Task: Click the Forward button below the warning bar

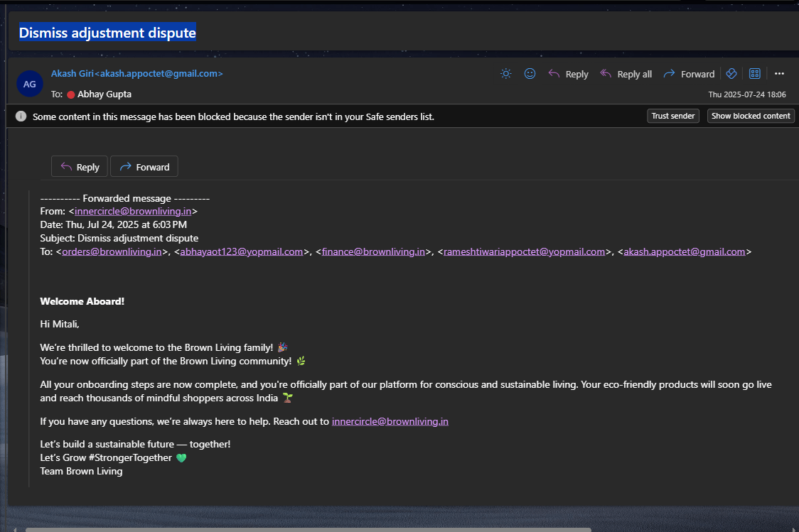Action: [144, 166]
